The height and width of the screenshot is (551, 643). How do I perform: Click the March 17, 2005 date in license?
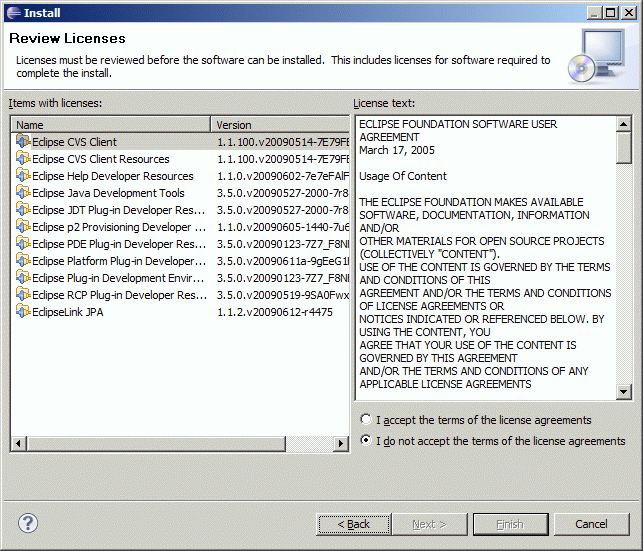point(397,150)
